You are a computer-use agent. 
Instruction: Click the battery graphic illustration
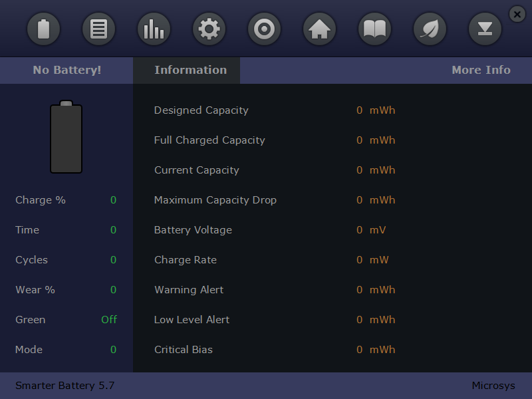[66, 136]
